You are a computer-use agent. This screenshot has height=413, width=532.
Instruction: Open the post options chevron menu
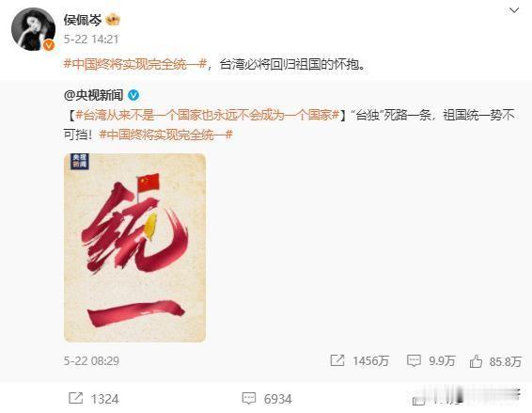pos(514,10)
